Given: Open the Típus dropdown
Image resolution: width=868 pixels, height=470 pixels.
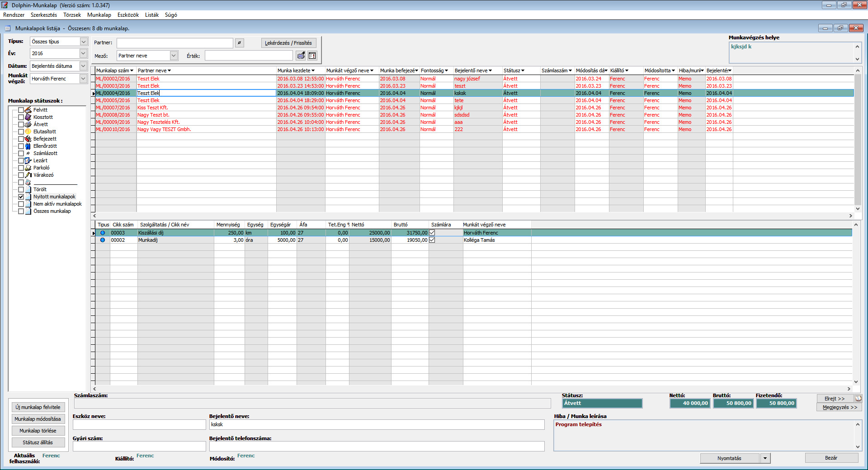Looking at the screenshot, I should (x=83, y=42).
